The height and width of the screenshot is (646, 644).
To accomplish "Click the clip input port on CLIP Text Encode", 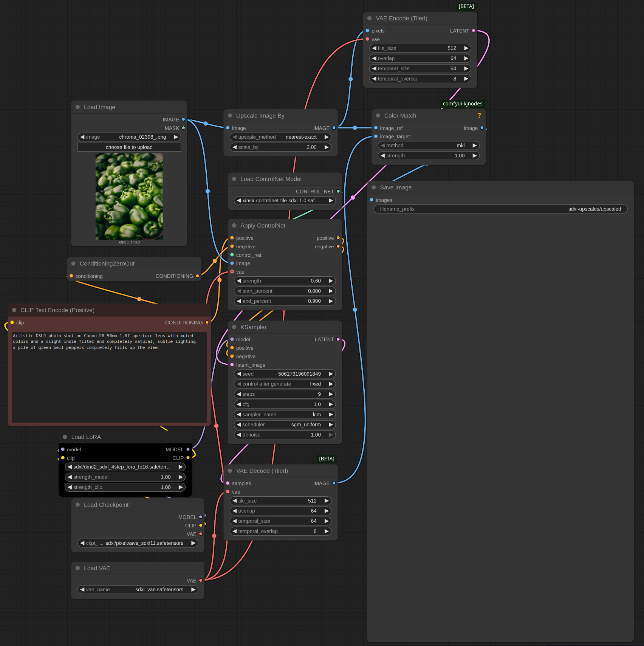I will 12,322.
